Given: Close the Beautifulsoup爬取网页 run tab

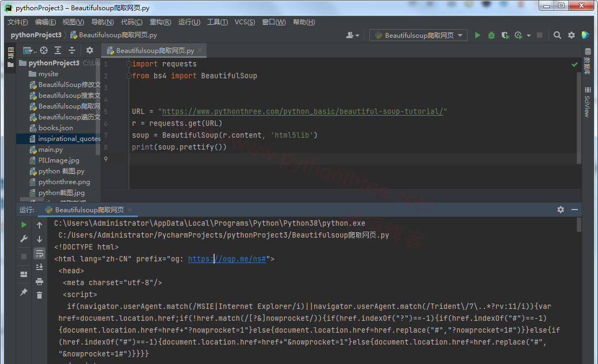Looking at the screenshot, I should click(x=130, y=210).
